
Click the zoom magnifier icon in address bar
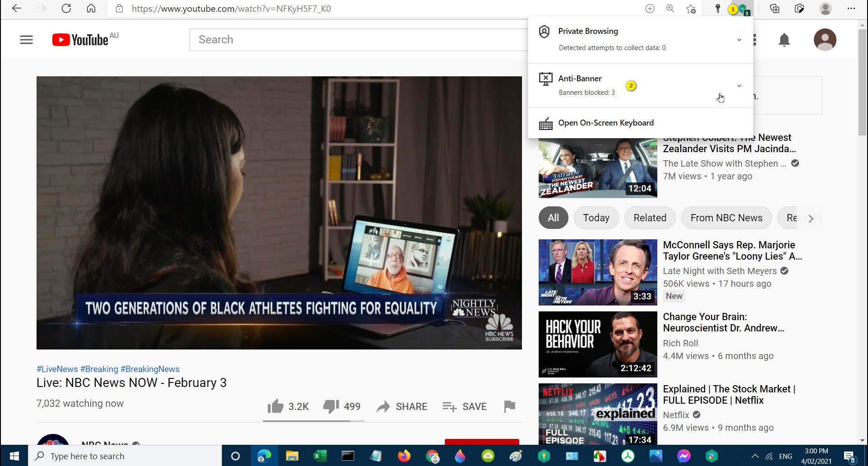pos(670,9)
